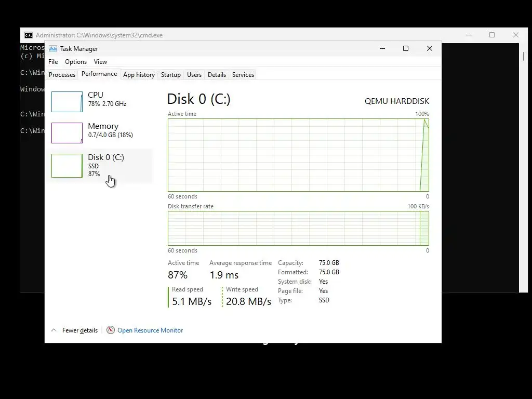Click the Active time graph
The width and height of the screenshot is (532, 399).
tap(298, 155)
